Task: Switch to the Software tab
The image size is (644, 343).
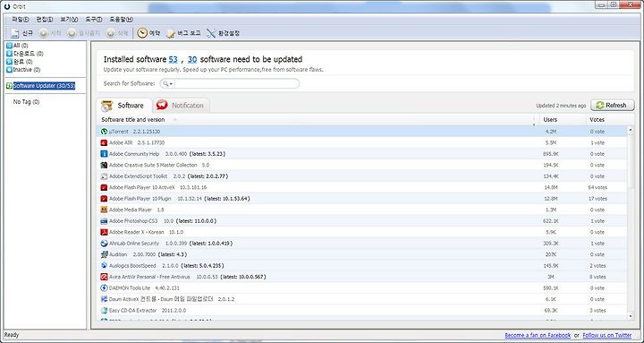Action: [x=124, y=106]
